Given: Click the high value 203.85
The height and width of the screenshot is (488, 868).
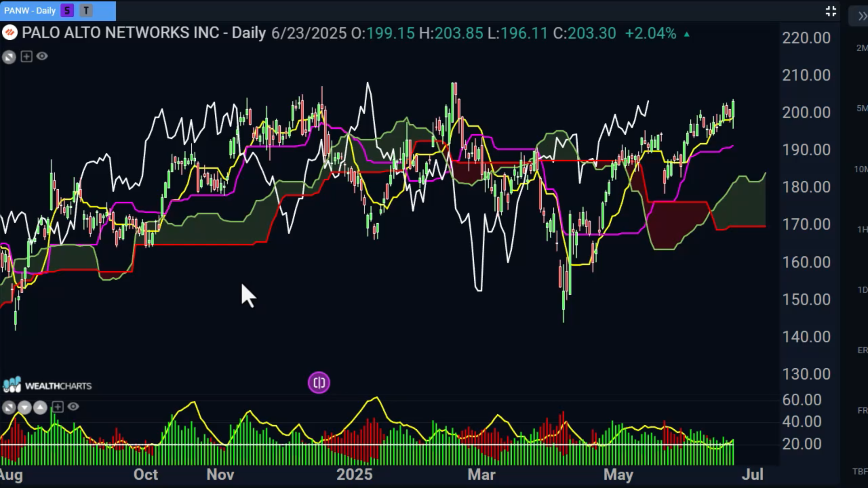Looking at the screenshot, I should point(459,33).
